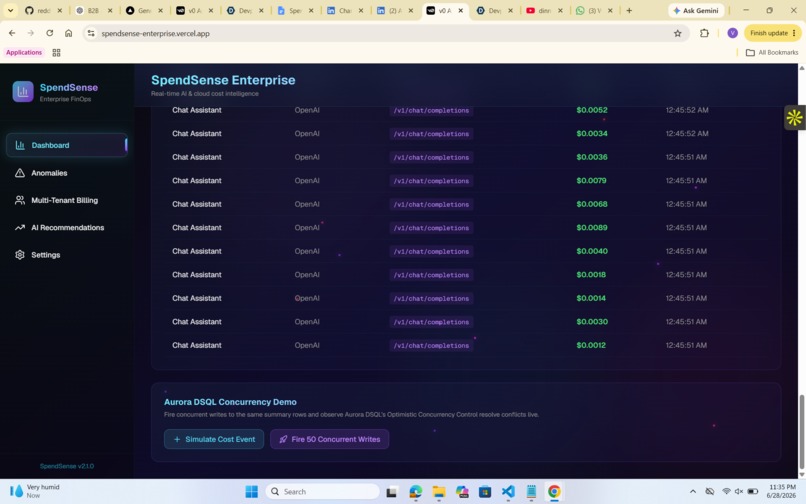806x504 pixels.
Task: Expand the tab search chevron
Action: click(x=10, y=10)
